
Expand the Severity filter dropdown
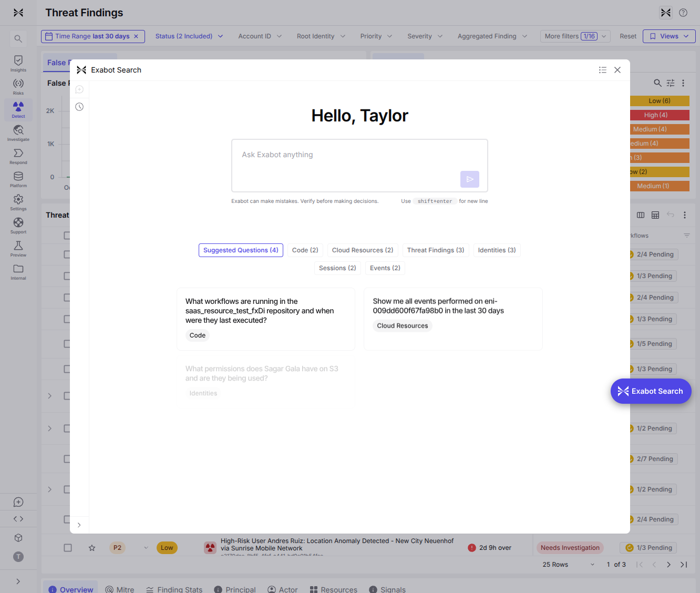coord(425,36)
